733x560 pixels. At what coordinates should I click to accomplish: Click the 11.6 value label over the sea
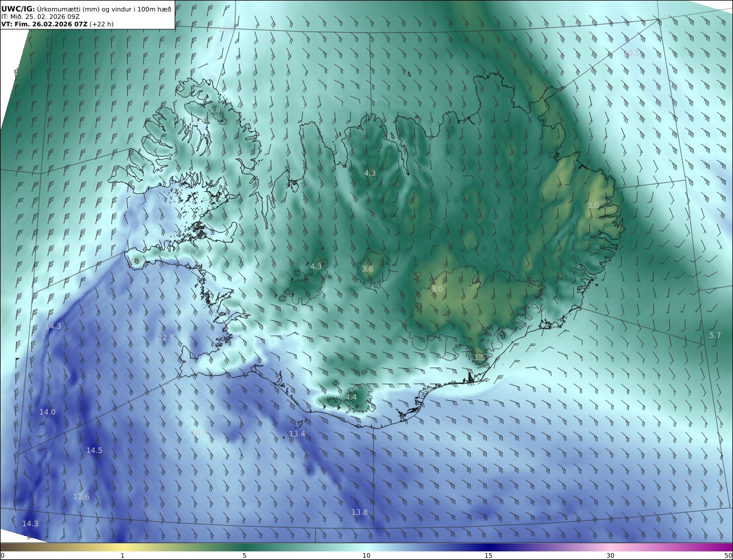81,496
